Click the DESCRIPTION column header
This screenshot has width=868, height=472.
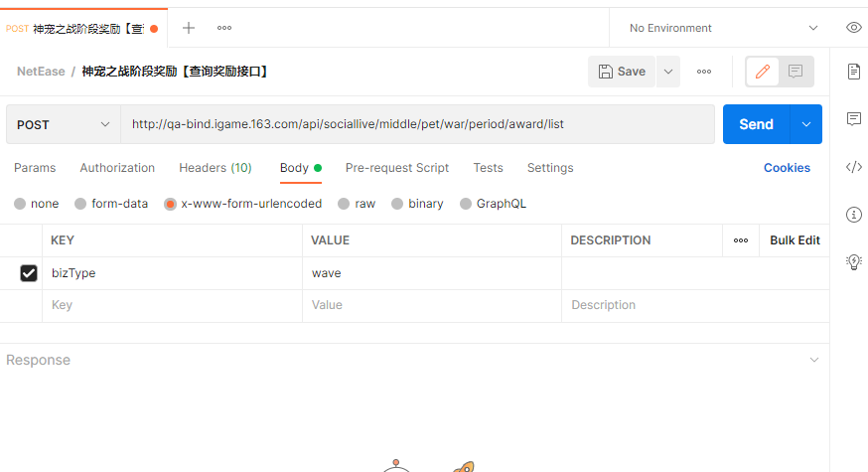coord(611,240)
